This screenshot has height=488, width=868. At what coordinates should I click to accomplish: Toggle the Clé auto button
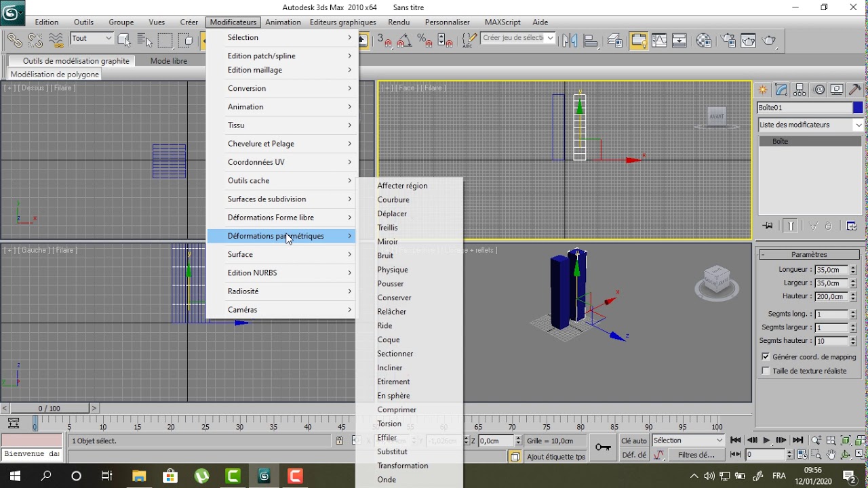point(634,441)
